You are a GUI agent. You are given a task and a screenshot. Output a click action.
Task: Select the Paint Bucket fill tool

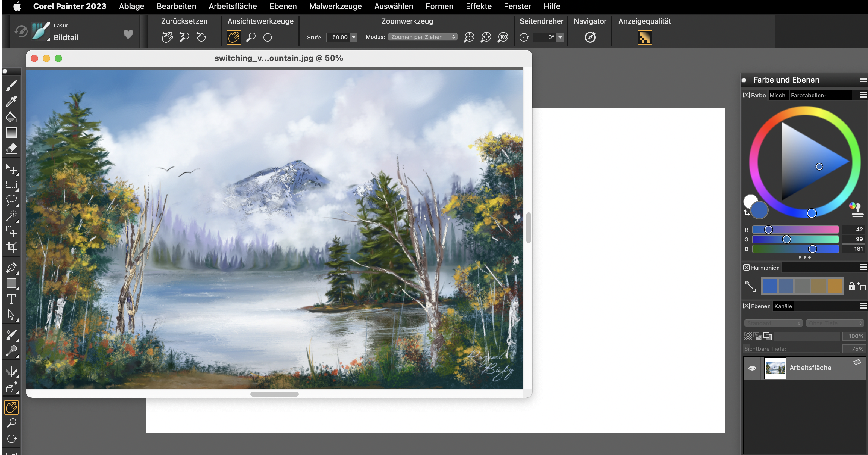point(11,117)
